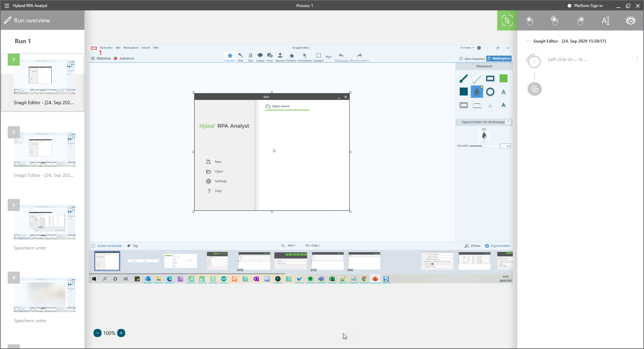Open Spotify from the taskbar
Image resolution: width=644 pixels, height=349 pixels.
pyautogui.click(x=310, y=279)
